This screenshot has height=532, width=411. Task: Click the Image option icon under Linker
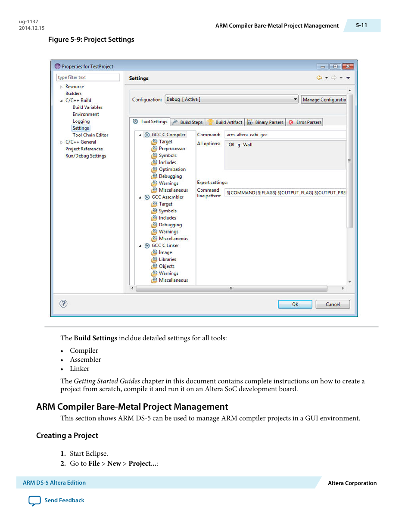(154, 252)
